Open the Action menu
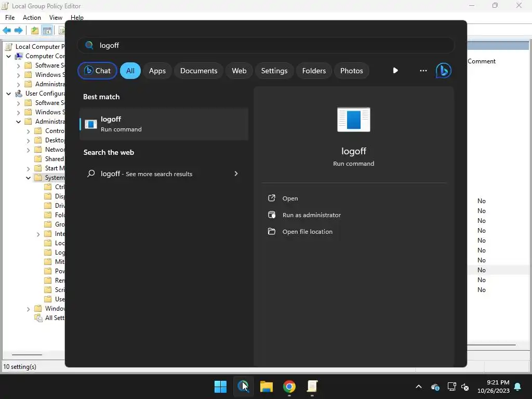The image size is (532, 399). pos(32,18)
